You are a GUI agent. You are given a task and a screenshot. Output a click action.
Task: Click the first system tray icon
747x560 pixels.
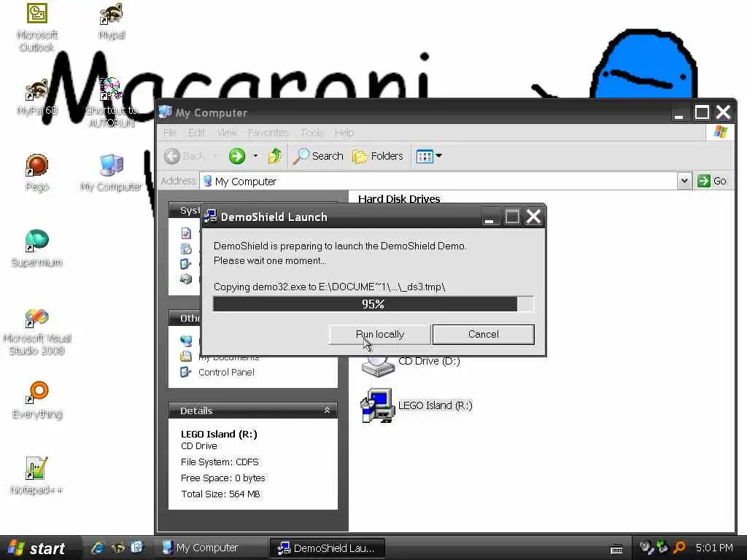coord(646,548)
